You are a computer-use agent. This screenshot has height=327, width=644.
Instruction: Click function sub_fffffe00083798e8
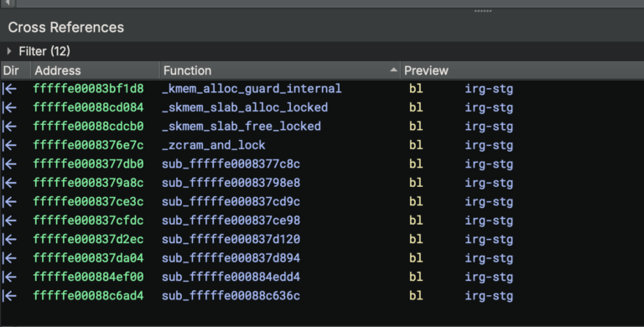pos(231,183)
